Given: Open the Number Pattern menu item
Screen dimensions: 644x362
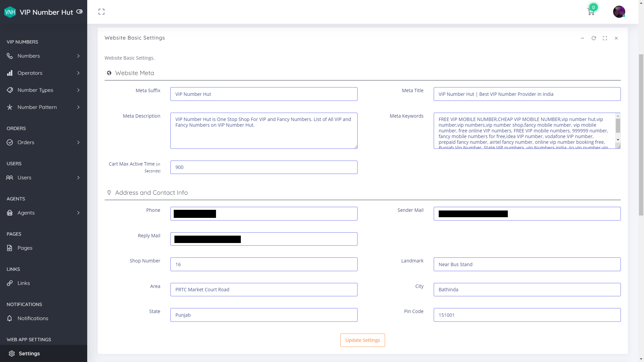Looking at the screenshot, I should click(x=44, y=107).
